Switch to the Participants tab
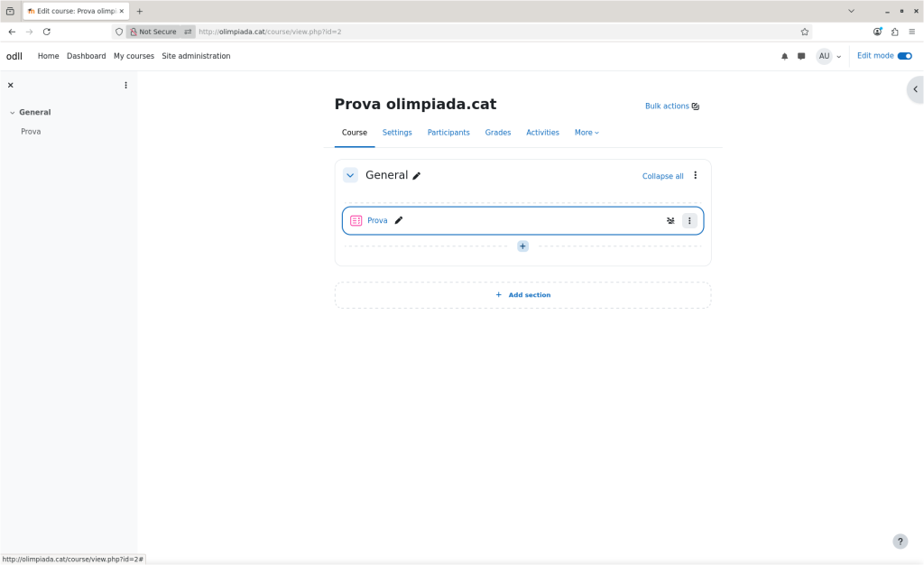The width and height of the screenshot is (924, 565). [448, 133]
